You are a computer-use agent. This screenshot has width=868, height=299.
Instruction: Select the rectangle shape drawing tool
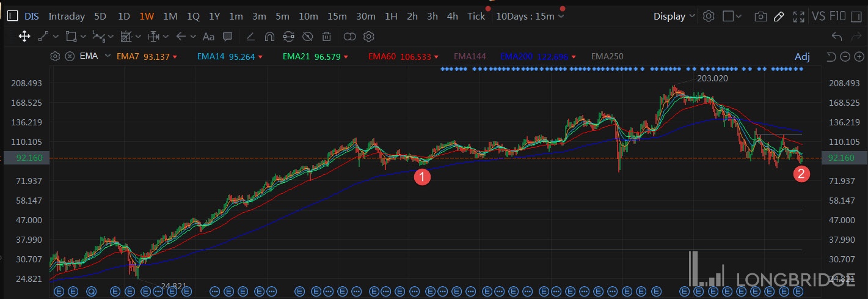[x=71, y=37]
